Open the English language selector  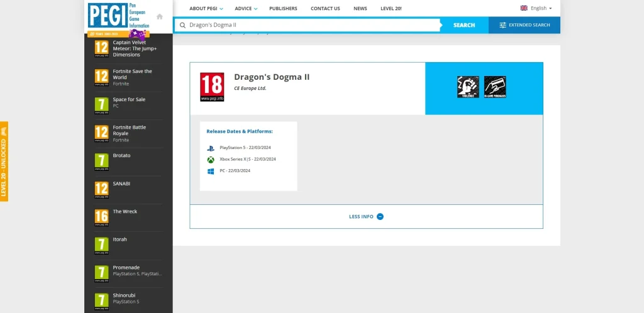coord(536,8)
